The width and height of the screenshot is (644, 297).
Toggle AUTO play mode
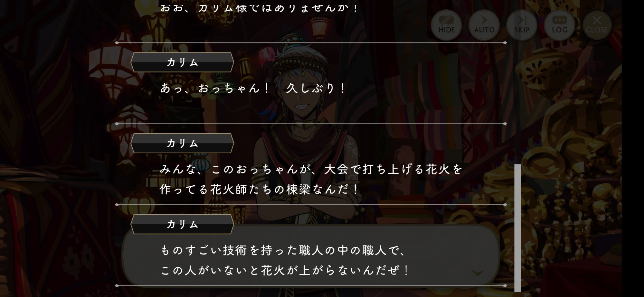pyautogui.click(x=484, y=25)
